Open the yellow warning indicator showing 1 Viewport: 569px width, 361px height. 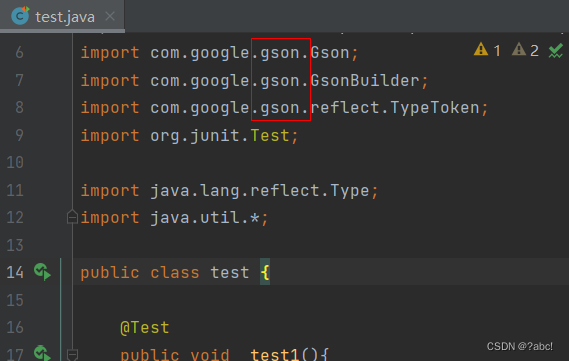pyautogui.click(x=487, y=50)
